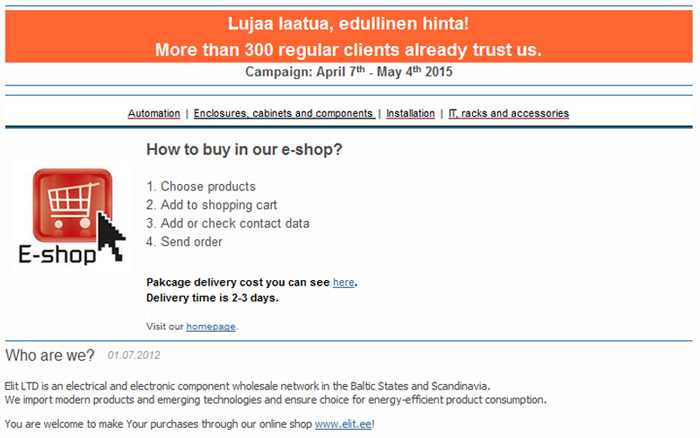Click step 3 'Add or check contact data'

point(228,223)
